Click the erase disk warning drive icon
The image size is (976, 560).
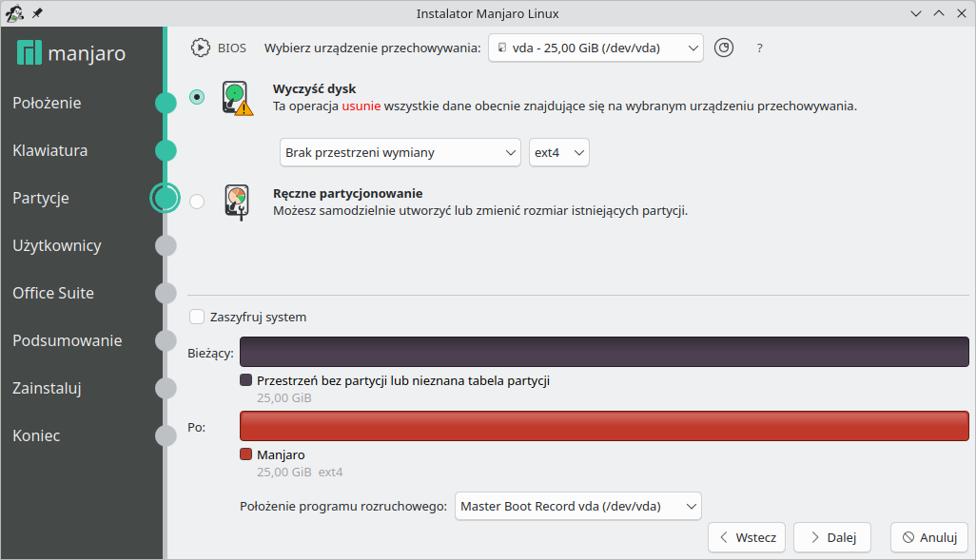click(237, 98)
